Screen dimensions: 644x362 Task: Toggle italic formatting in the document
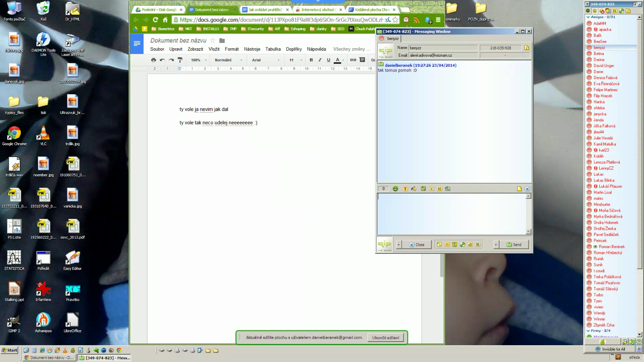[320, 60]
